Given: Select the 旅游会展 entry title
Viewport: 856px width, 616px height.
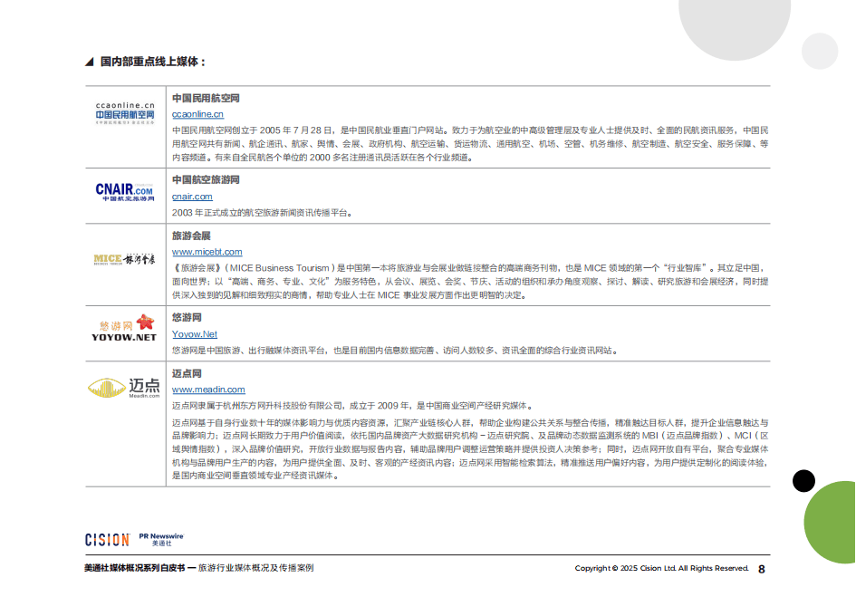Looking at the screenshot, I should [190, 236].
